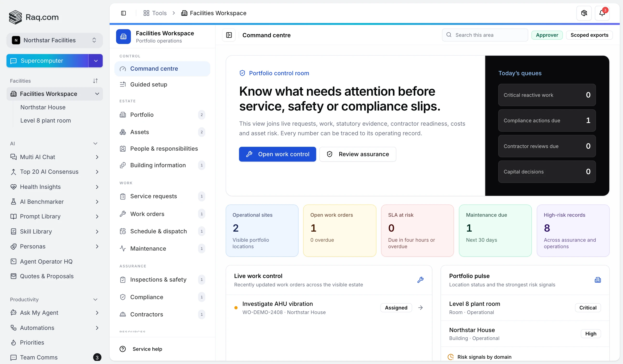Click the package search icon in header
Viewport: 623px width, 364px height.
tap(584, 13)
